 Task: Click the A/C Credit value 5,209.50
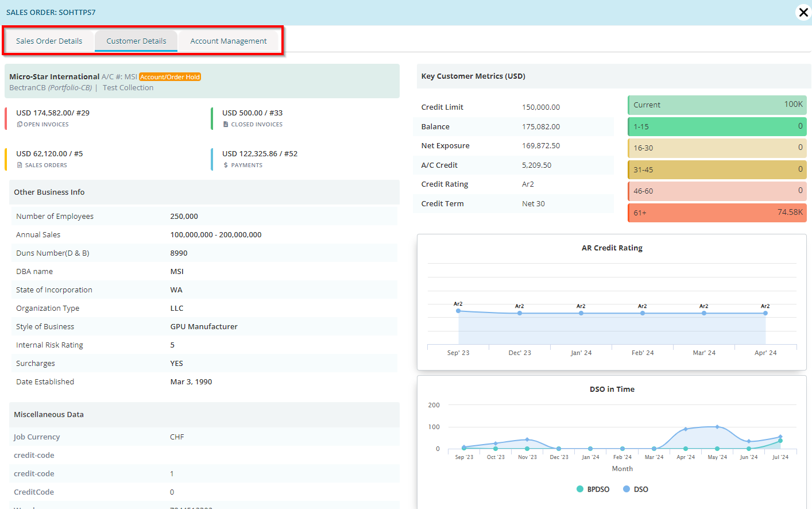(536, 165)
